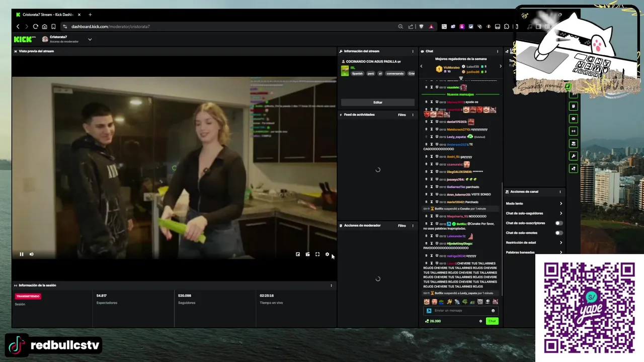Open emote picker in message field
This screenshot has width=644, height=362.
[493, 311]
